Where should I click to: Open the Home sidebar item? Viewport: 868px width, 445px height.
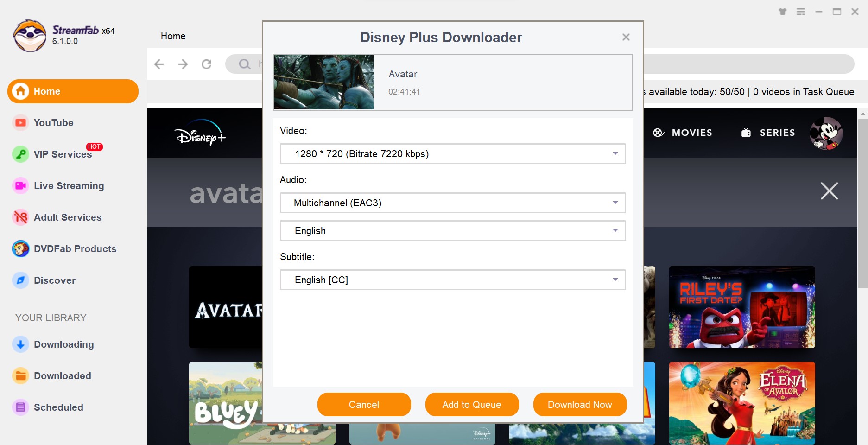tap(73, 91)
